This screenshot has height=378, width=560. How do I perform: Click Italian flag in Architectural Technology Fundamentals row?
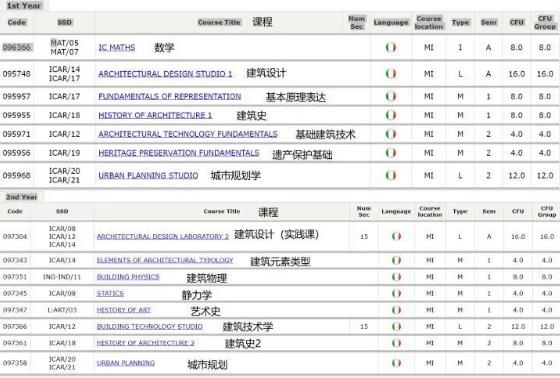tap(391, 134)
